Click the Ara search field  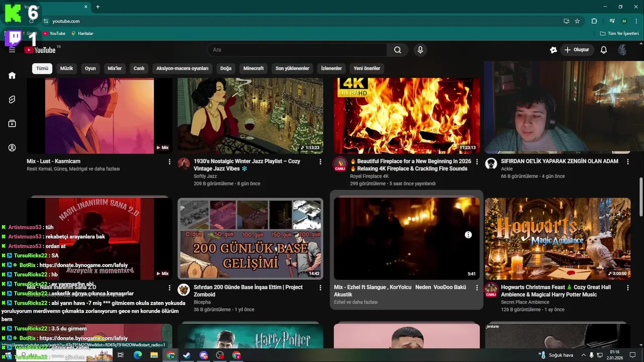(297, 50)
